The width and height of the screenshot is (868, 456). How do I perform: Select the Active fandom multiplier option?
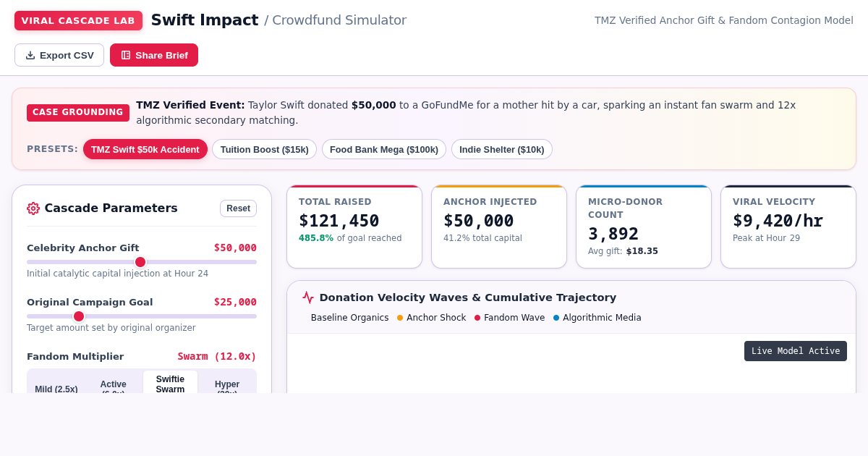[x=114, y=384]
